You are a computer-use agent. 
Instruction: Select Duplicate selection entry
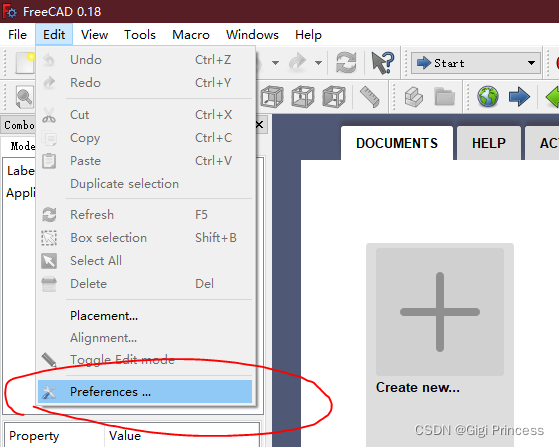[x=145, y=184]
